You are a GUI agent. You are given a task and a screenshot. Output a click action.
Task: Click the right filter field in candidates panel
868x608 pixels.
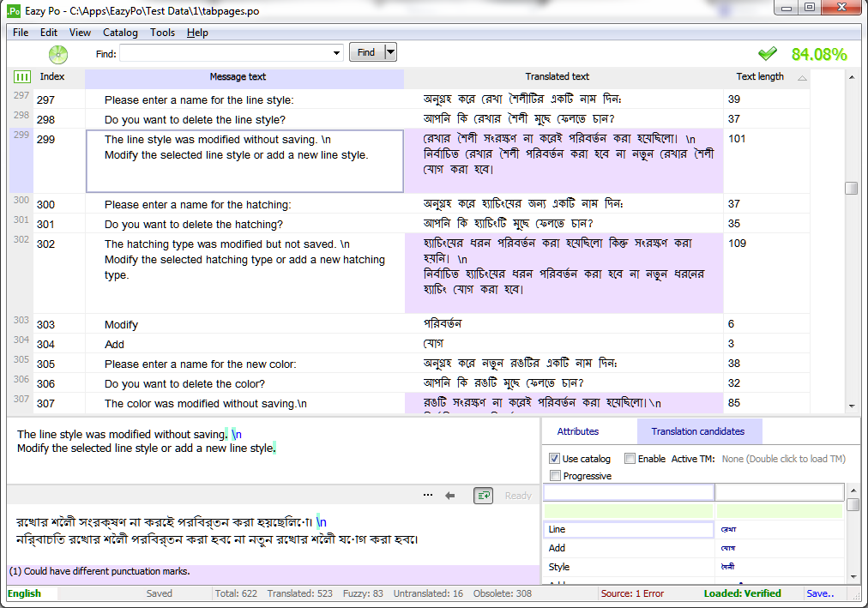point(780,492)
